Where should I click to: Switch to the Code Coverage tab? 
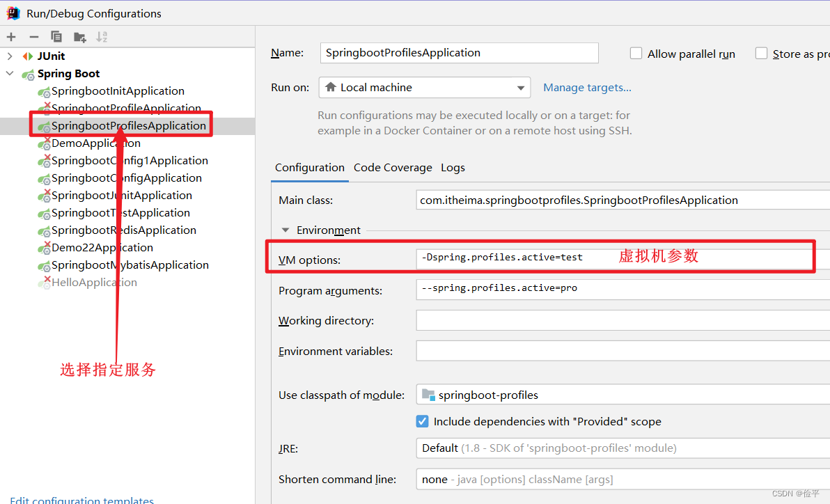click(x=393, y=168)
